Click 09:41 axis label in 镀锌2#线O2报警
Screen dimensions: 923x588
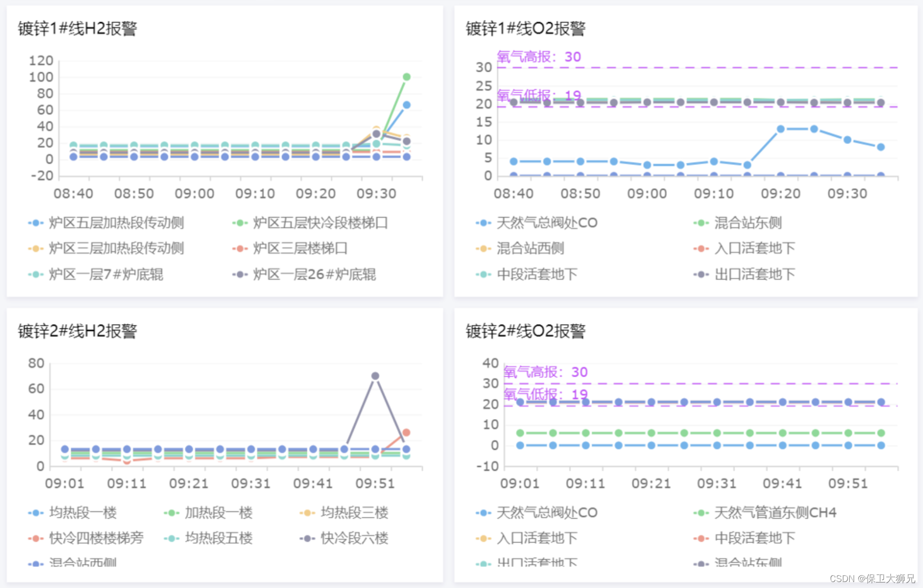coord(782,483)
